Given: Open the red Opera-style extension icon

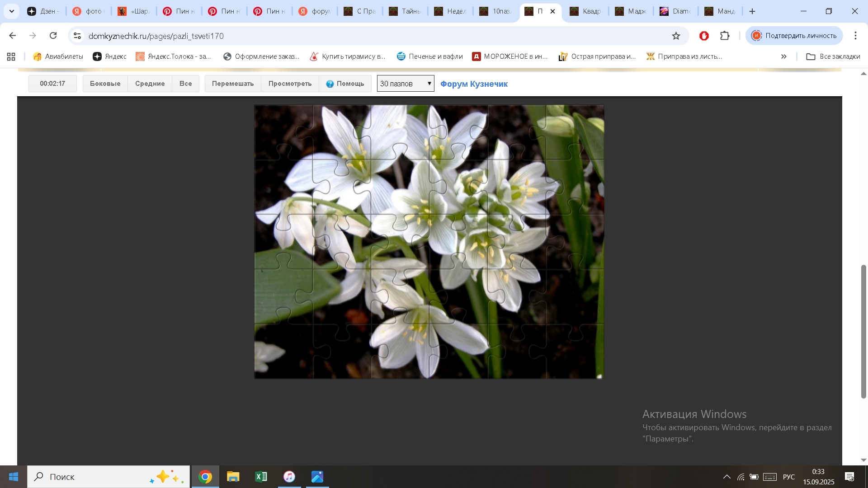Looking at the screenshot, I should 704,36.
